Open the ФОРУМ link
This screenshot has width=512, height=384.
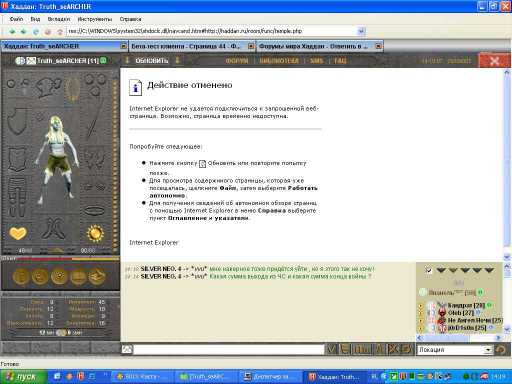237,61
